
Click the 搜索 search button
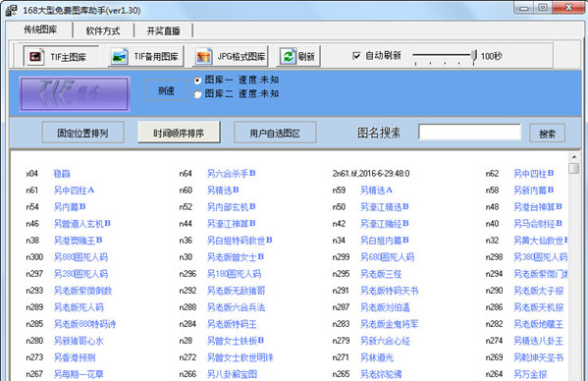(547, 134)
